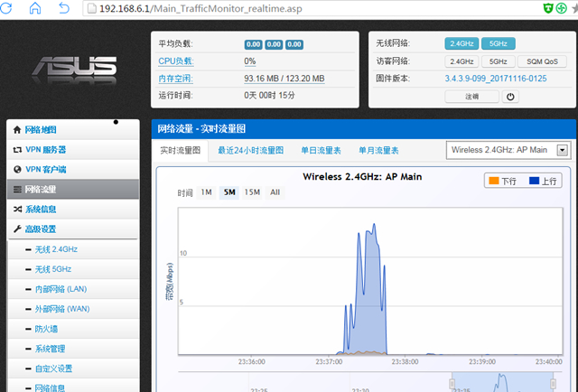Switch to 单月流量表 tab
Screen dimensions: 578x392
click(x=378, y=151)
